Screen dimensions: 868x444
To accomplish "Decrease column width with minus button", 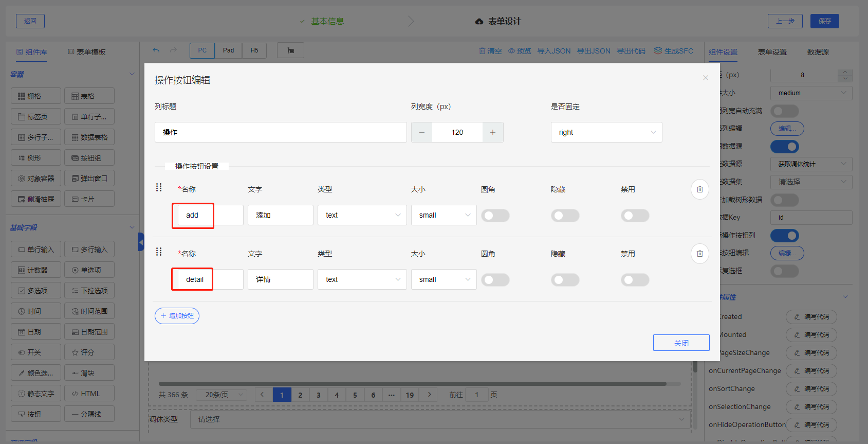I will pos(421,132).
